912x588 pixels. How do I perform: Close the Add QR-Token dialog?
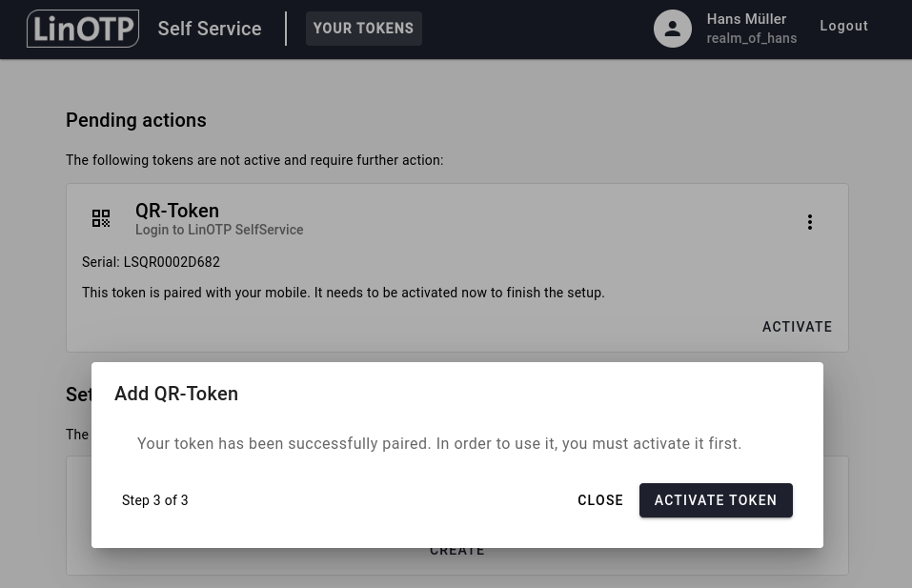600,500
